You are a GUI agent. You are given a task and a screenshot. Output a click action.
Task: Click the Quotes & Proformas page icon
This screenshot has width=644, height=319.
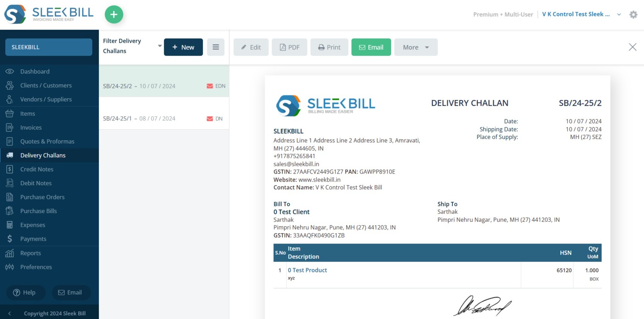point(10,141)
